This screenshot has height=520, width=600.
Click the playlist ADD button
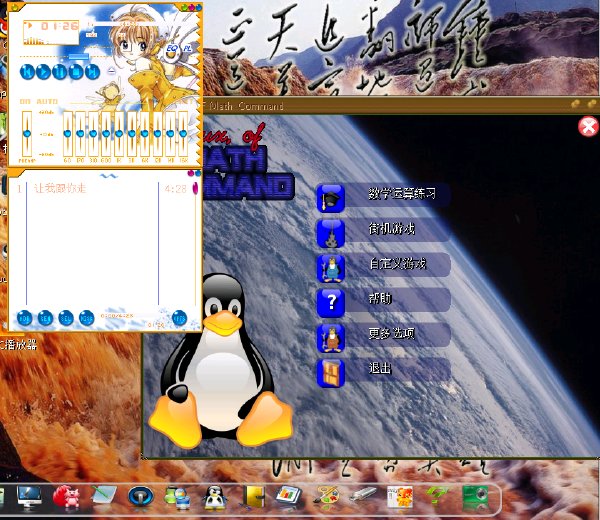(24, 318)
